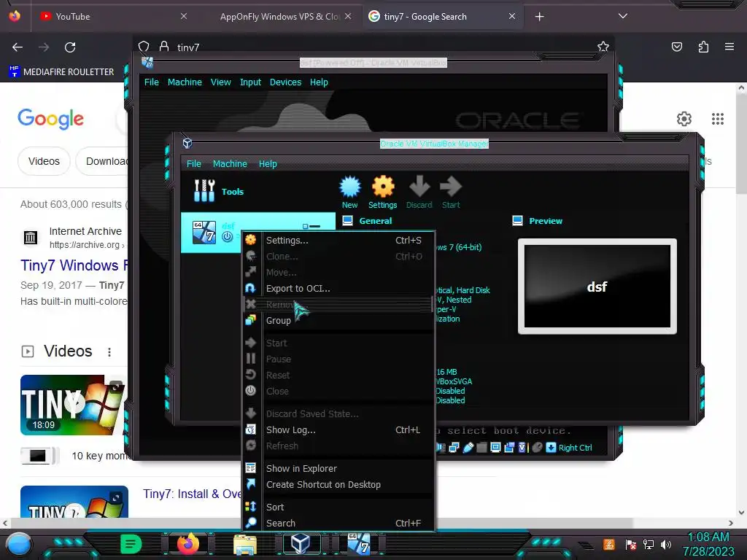Open Help menu in VirtualBox Manager window
The image size is (747, 560).
(268, 164)
